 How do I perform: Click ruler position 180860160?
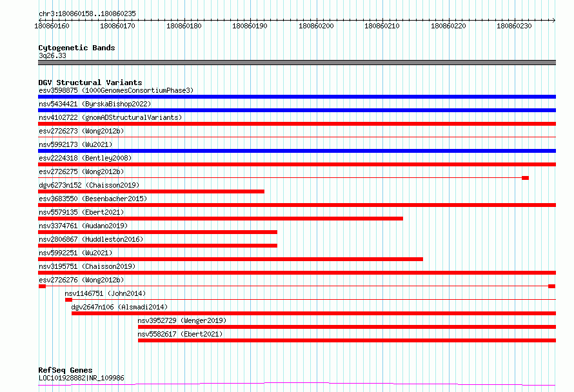point(52,26)
